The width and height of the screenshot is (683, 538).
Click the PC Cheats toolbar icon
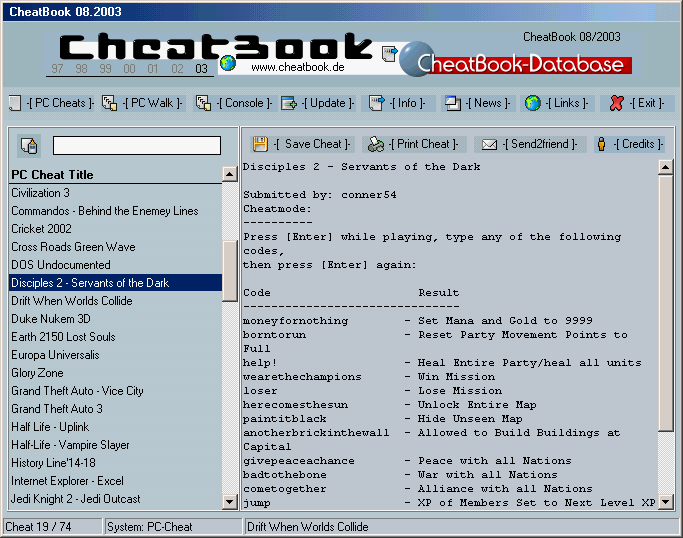pyautogui.click(x=15, y=103)
